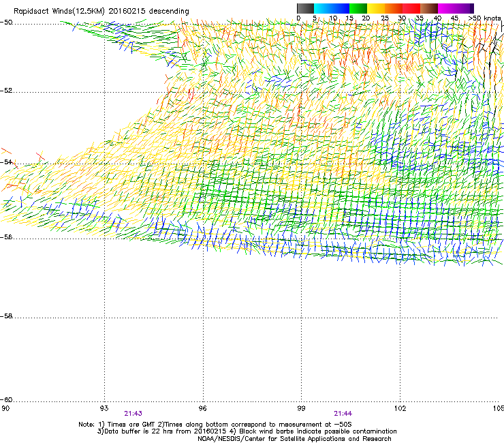This screenshot has height=443, width=504.
Task: Click the gray 0-5 knots color swatch
Action: coord(305,8)
